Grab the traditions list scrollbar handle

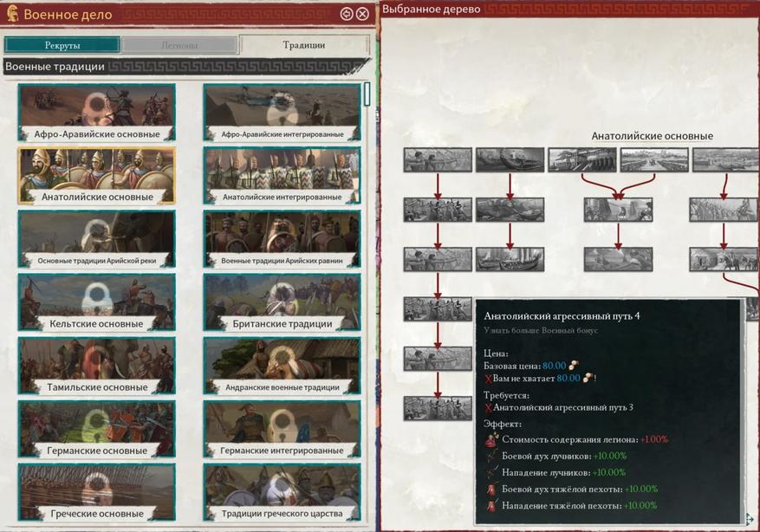point(367,94)
